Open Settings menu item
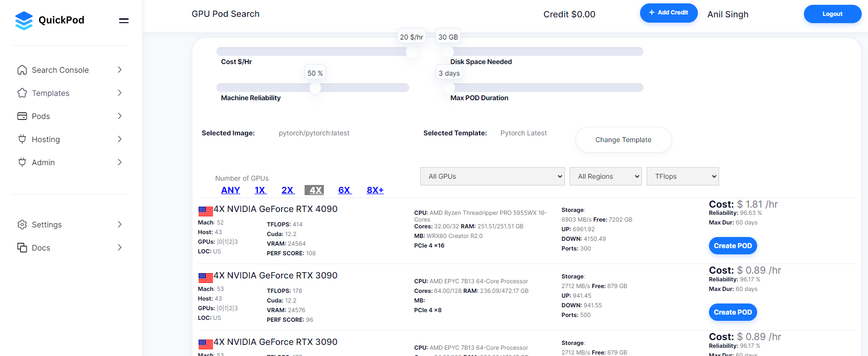Viewport: 868px width, 356px height. (70, 224)
